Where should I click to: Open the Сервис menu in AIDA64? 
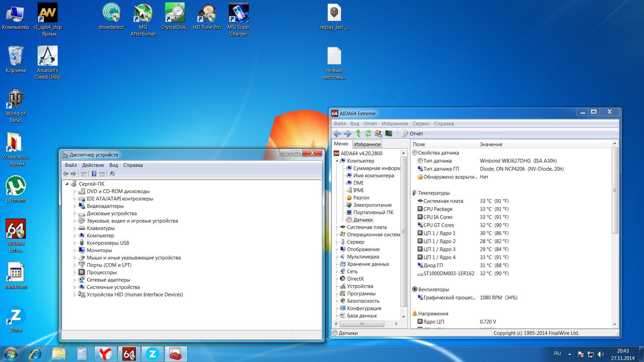coord(421,123)
